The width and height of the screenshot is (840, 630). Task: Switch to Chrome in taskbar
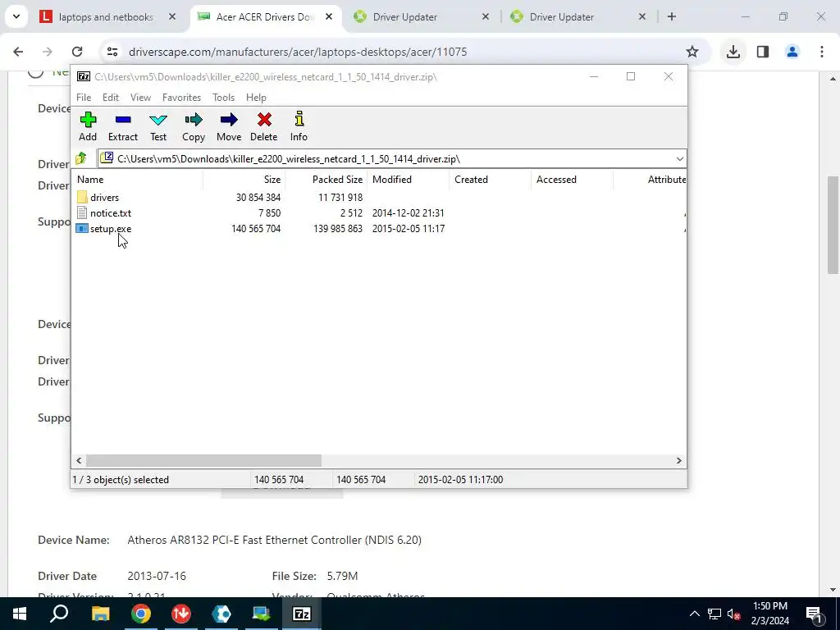tap(141, 614)
